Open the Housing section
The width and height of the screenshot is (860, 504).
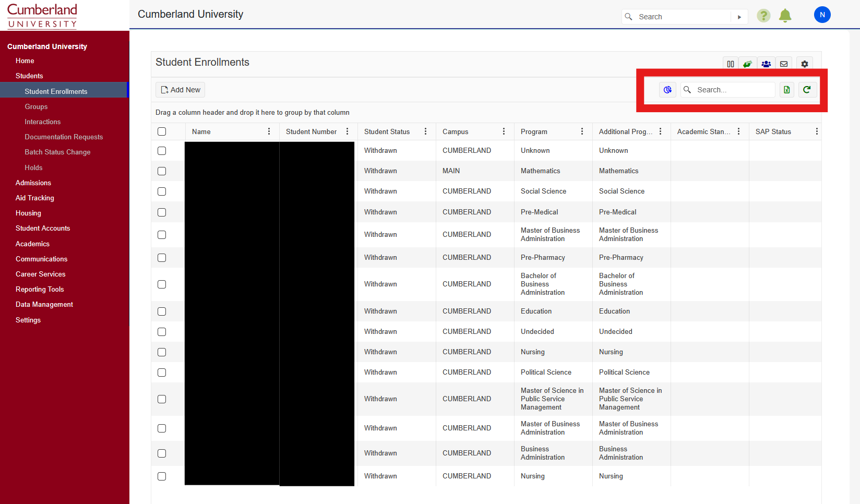point(28,213)
